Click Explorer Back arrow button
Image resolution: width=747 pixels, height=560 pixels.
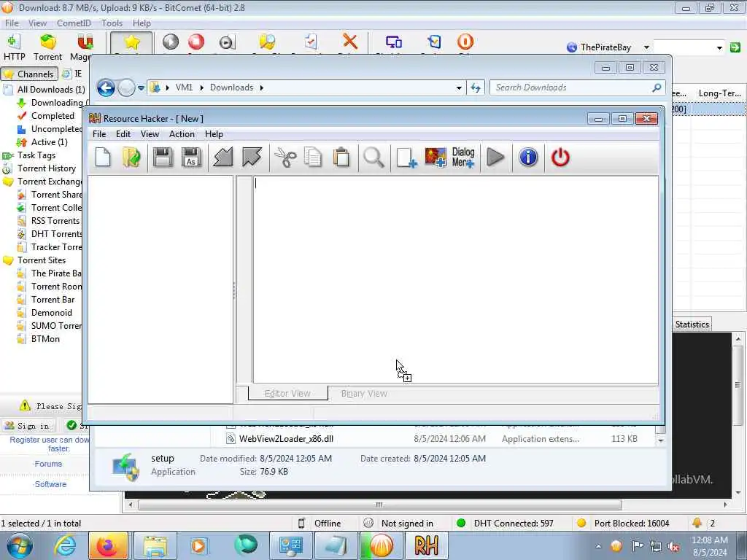tap(106, 87)
